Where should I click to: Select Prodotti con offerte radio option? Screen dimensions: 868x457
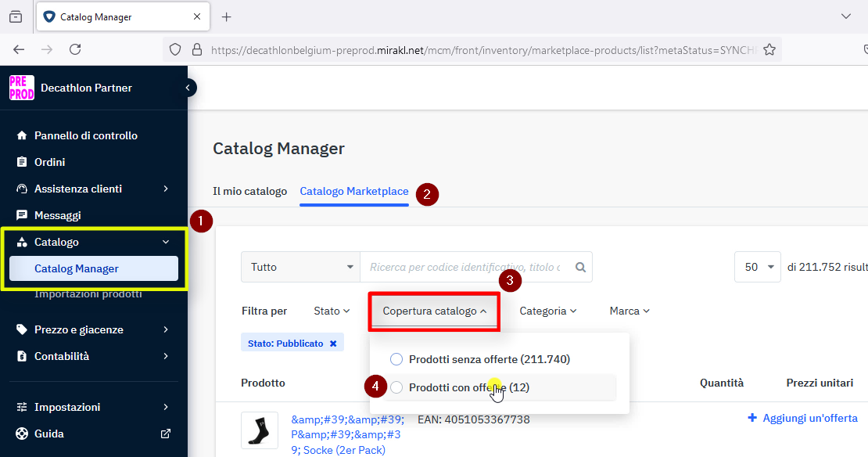(396, 387)
